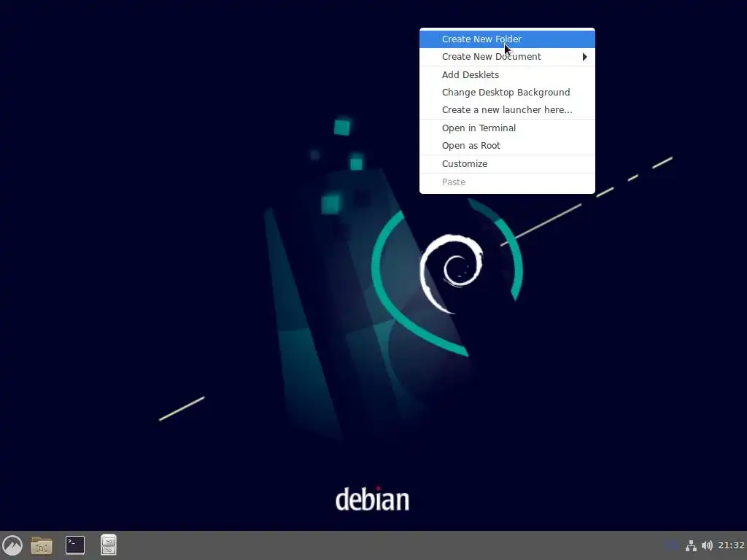Select Open as Root
This screenshot has height=560, width=747.
coord(507,146)
